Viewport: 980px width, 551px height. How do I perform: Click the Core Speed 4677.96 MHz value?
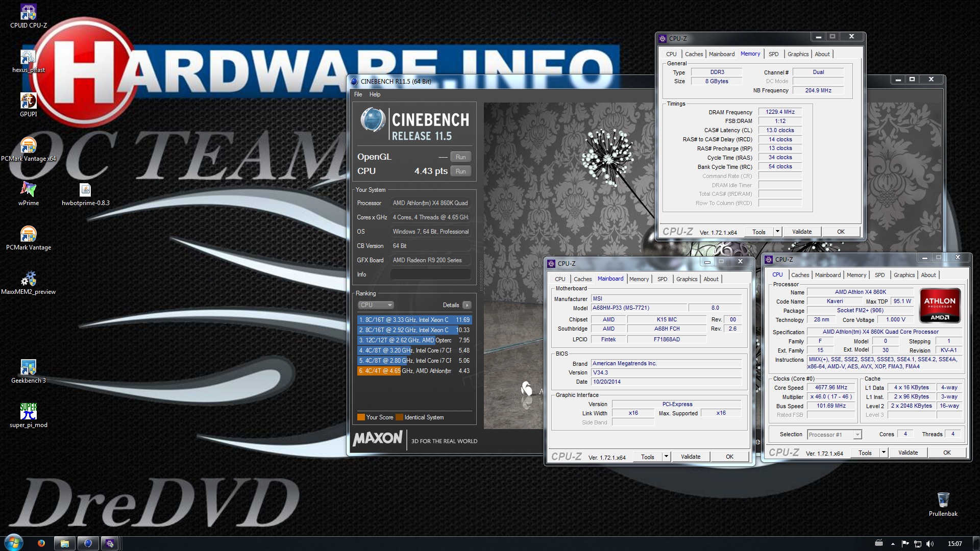831,388
